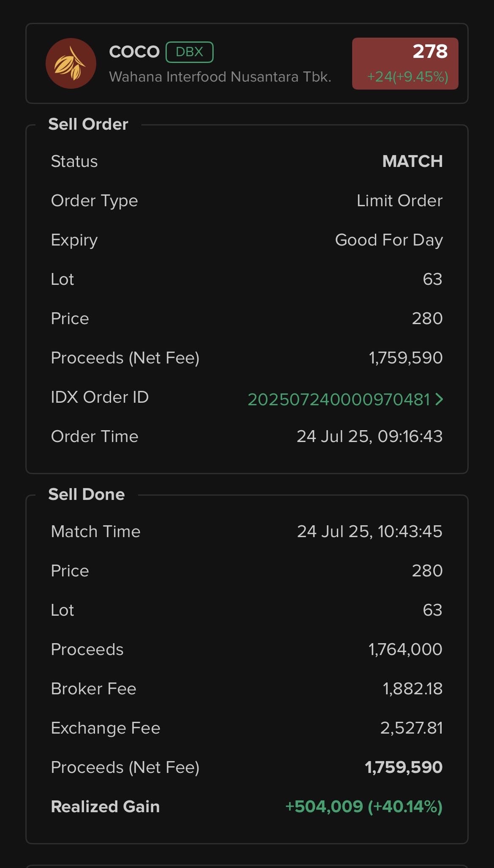Tap the red 278 price box

405,63
